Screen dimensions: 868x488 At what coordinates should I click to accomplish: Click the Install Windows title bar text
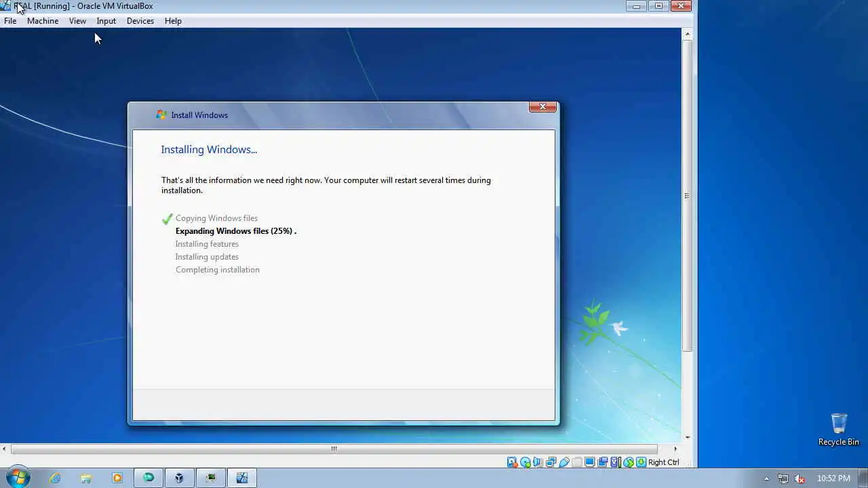(x=199, y=115)
